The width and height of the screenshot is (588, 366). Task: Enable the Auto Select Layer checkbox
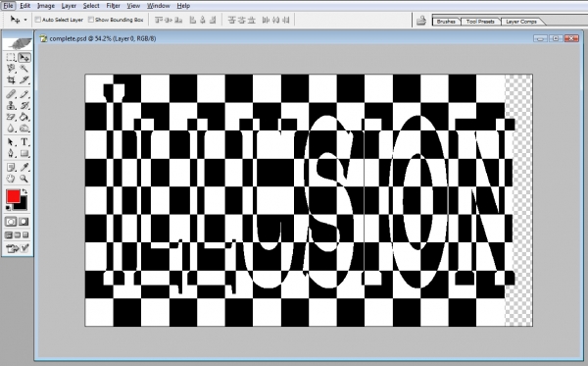pos(38,20)
